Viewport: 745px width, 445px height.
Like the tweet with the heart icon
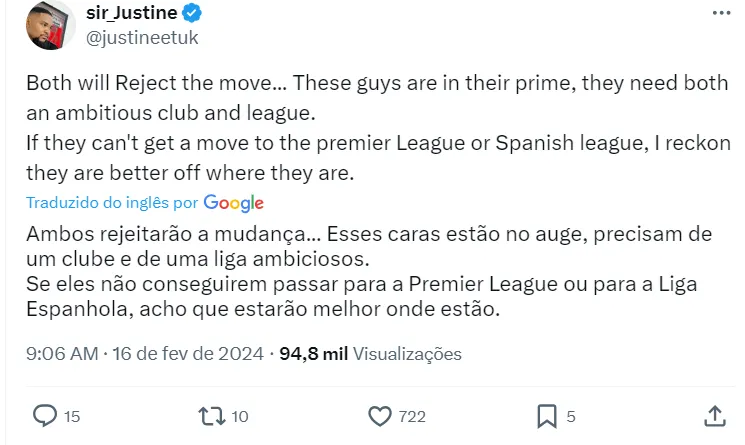pos(379,416)
